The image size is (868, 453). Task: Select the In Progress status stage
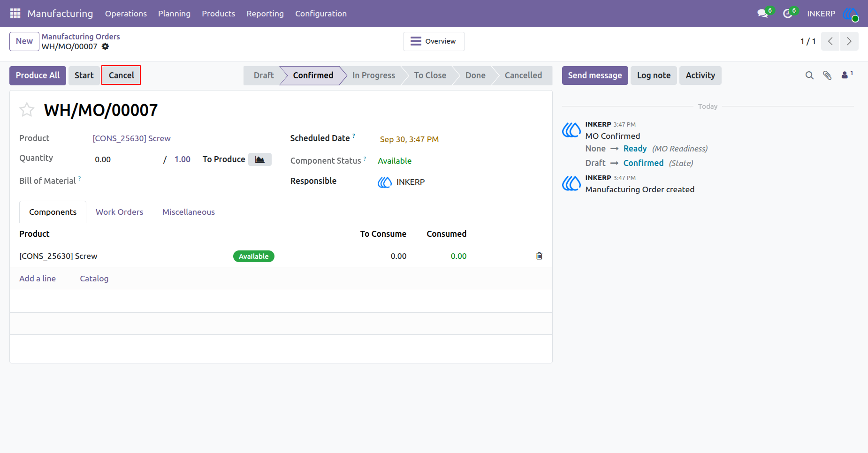[x=373, y=75]
